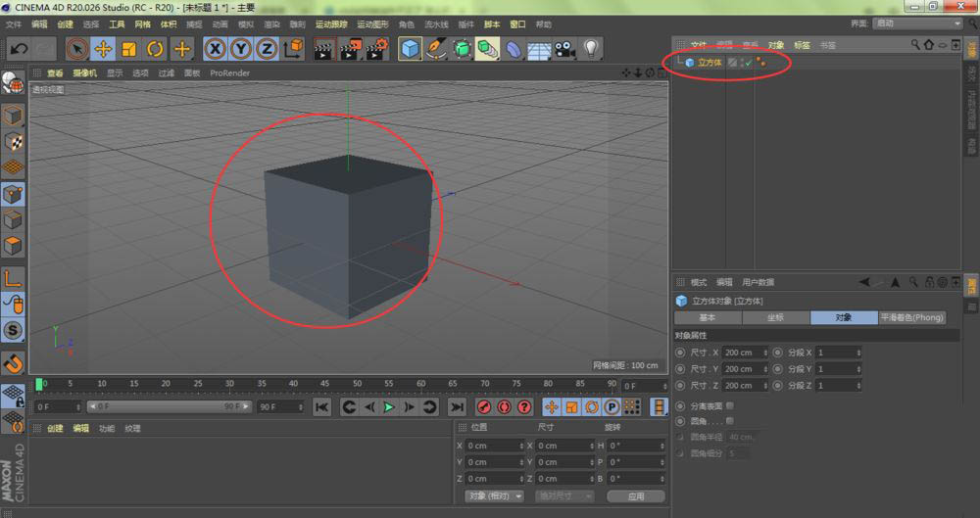Screen dimensions: 980x518
Task: Open the Pen spline tool
Action: 436,48
